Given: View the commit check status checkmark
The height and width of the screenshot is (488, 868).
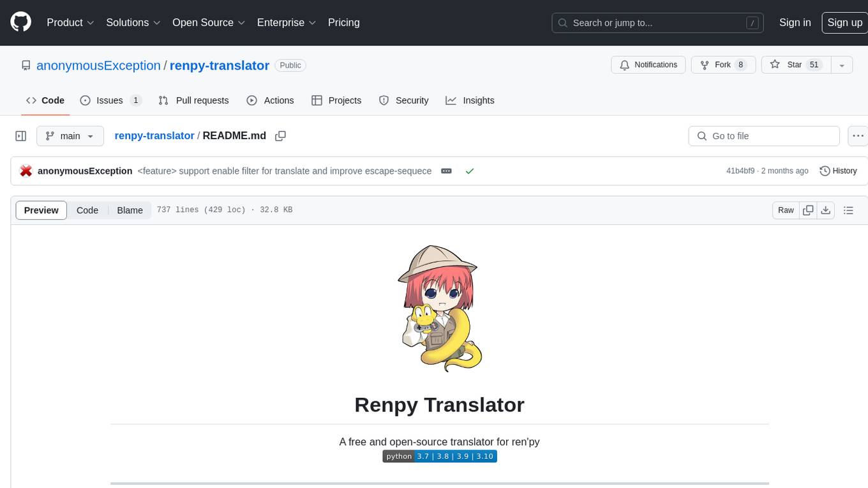Looking at the screenshot, I should point(470,171).
